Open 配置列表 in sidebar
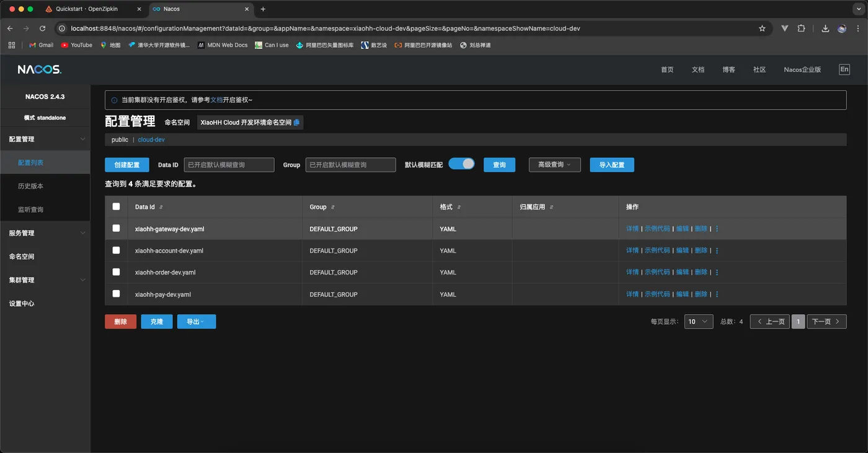The width and height of the screenshot is (868, 453). (x=45, y=163)
